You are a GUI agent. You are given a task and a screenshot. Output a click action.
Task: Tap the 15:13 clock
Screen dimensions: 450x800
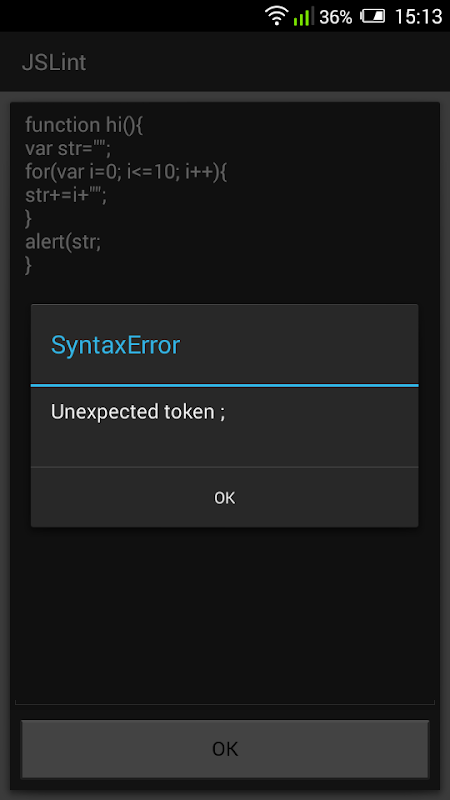(x=418, y=17)
